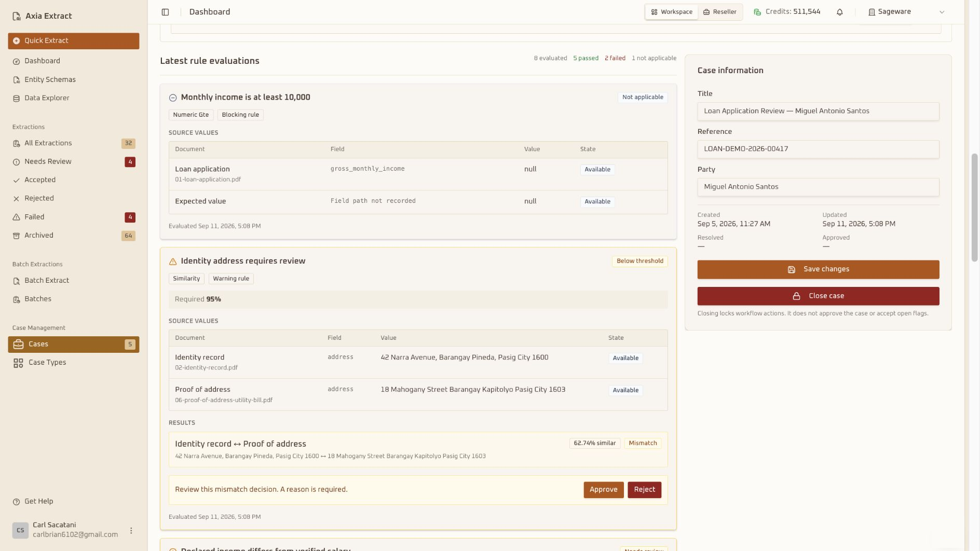Go to Dashboard in sidebar

coord(74,61)
